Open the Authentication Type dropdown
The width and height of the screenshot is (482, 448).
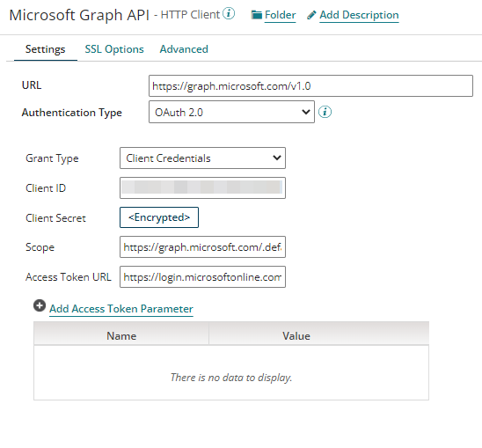click(x=231, y=112)
